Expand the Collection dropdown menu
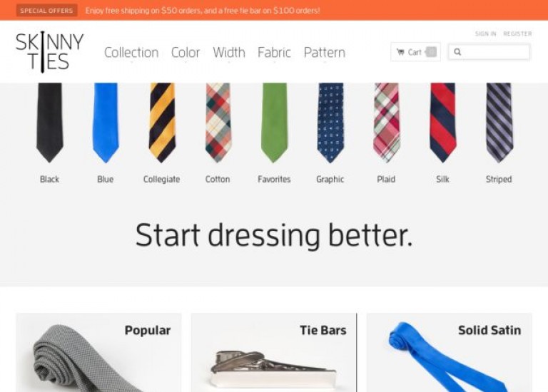548x392 pixels. (131, 53)
